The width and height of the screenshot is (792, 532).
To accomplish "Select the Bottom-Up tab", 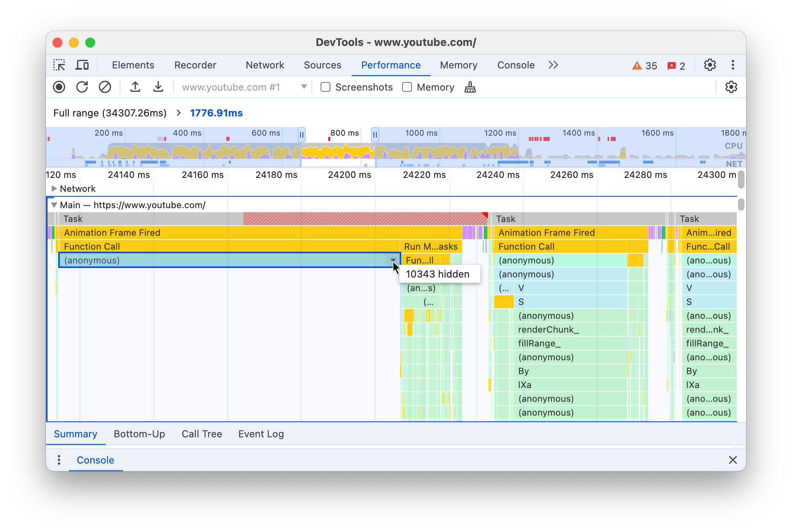I will (x=139, y=434).
